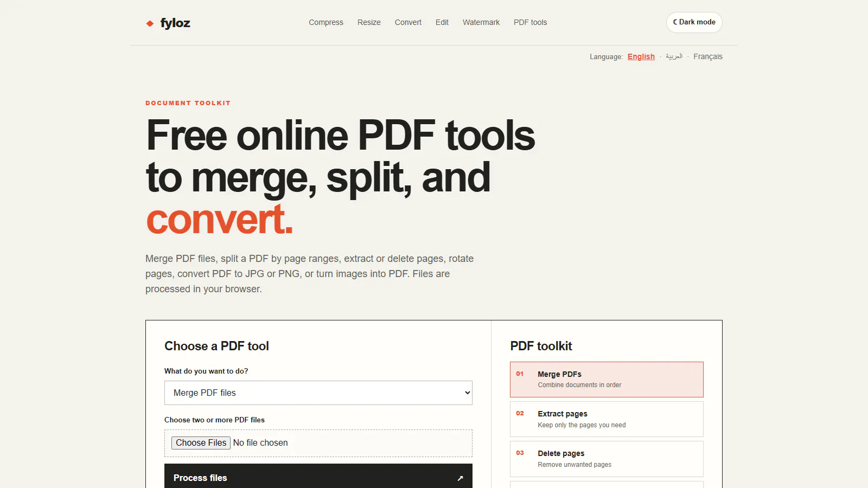Click the 'PDF toolkit' heading
Screen dimensions: 868x488
point(541,346)
